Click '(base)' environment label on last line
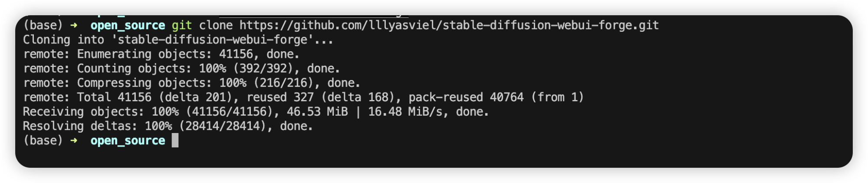868x183 pixels. pyautogui.click(x=43, y=141)
